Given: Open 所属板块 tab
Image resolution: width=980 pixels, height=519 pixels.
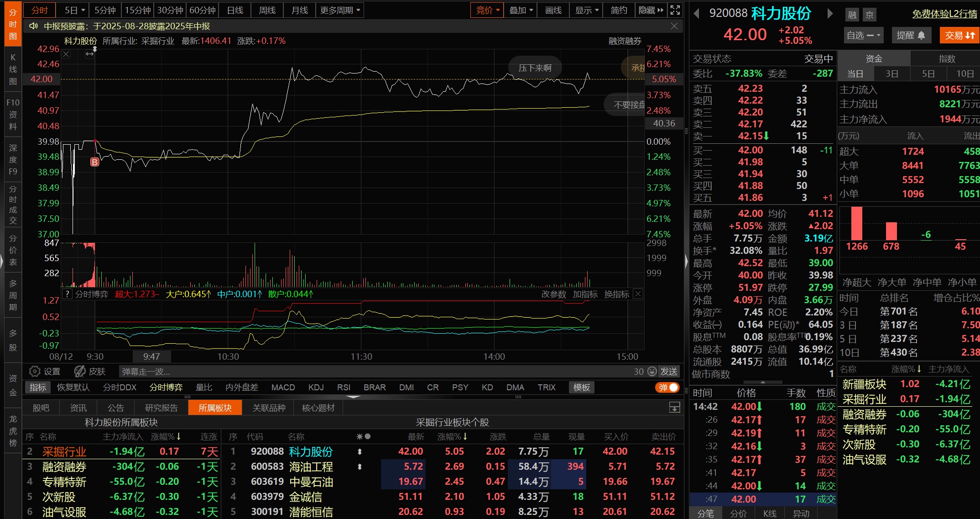Looking at the screenshot, I should [x=215, y=408].
